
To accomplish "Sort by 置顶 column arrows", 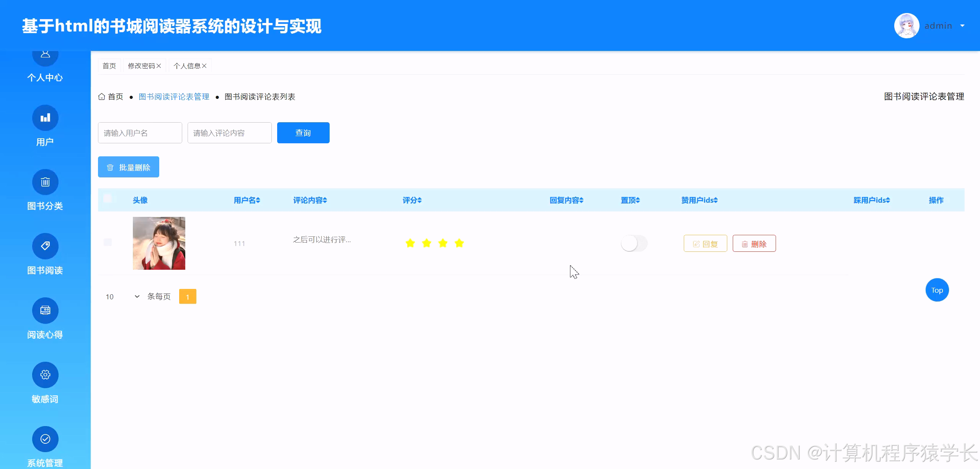I will click(638, 200).
